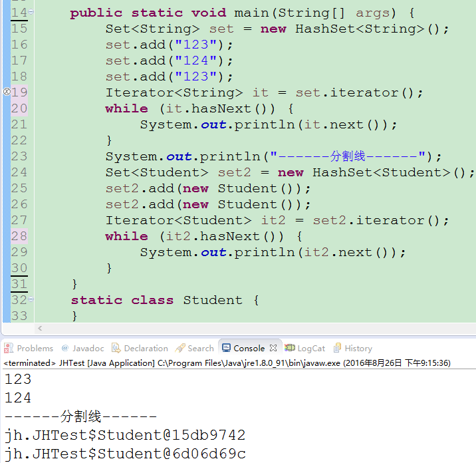This screenshot has height=463, width=476.
Task: Click 'static class Student' declaration
Action: [157, 300]
